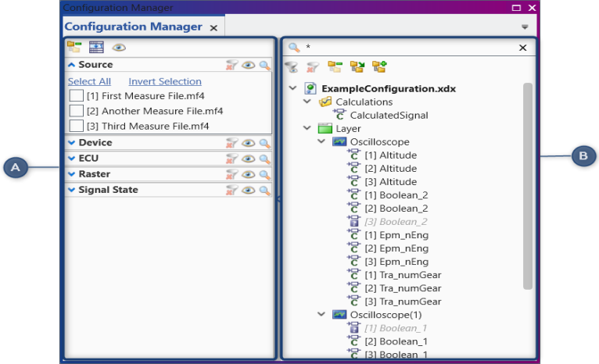This screenshot has width=599, height=364.
Task: Click the vertical scrollbar in configuration tree
Action: coord(528,187)
